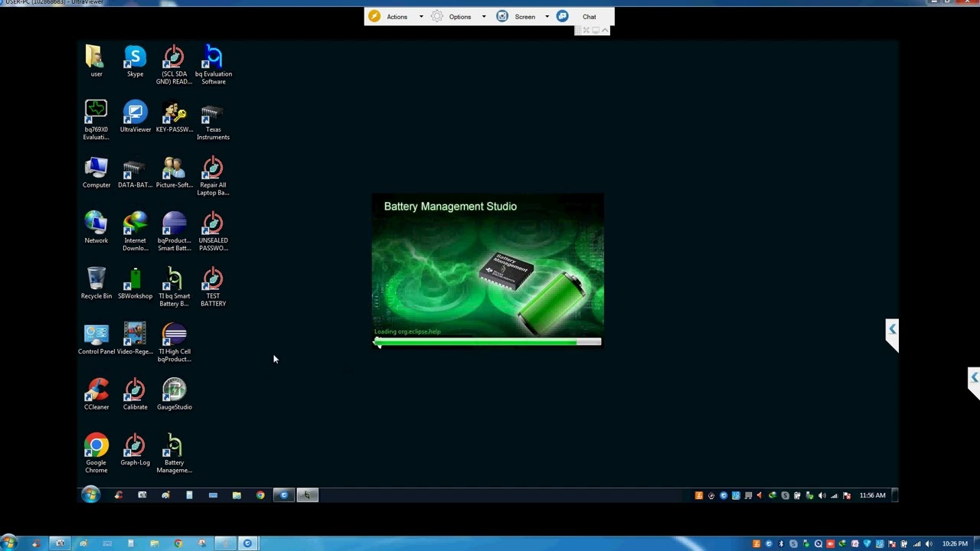The height and width of the screenshot is (551, 980).
Task: Open UNSEALED PASSWO shortcut
Action: tap(213, 231)
